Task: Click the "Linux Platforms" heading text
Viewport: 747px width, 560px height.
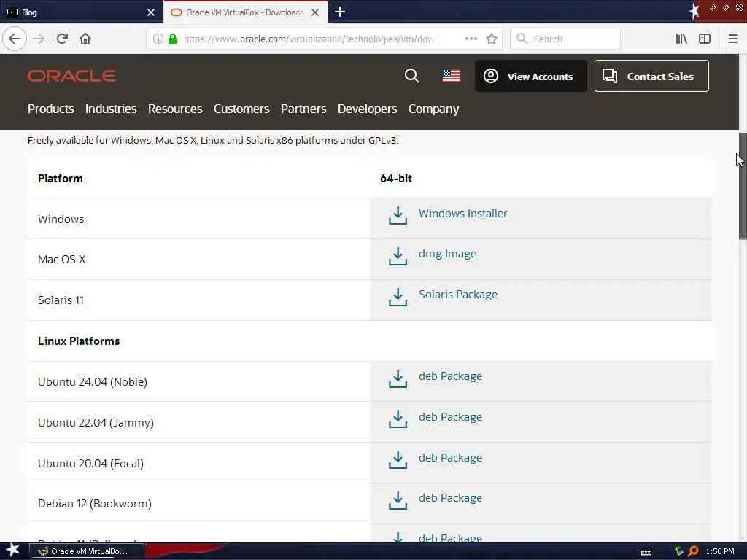Action: [79, 341]
